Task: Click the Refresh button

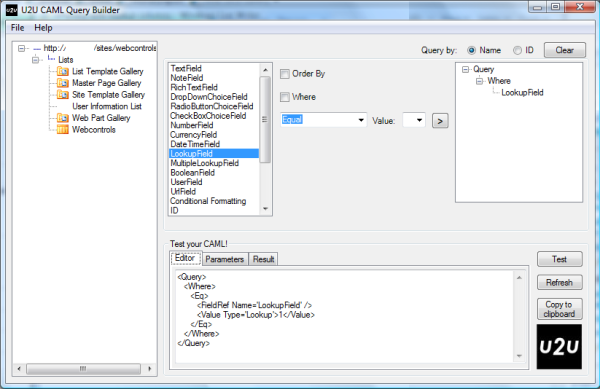Action: 559,282
